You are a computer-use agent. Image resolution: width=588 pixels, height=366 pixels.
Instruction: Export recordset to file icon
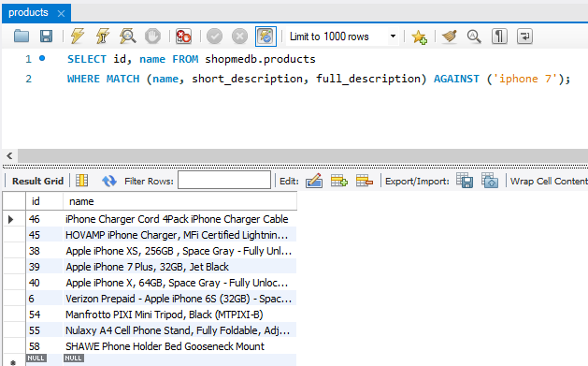pos(465,181)
